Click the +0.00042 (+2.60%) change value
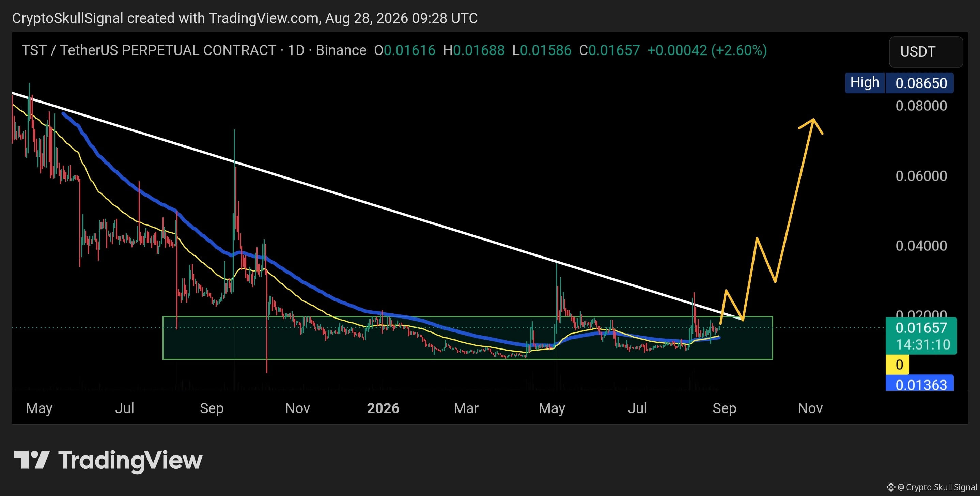Image resolution: width=980 pixels, height=496 pixels. tap(707, 51)
